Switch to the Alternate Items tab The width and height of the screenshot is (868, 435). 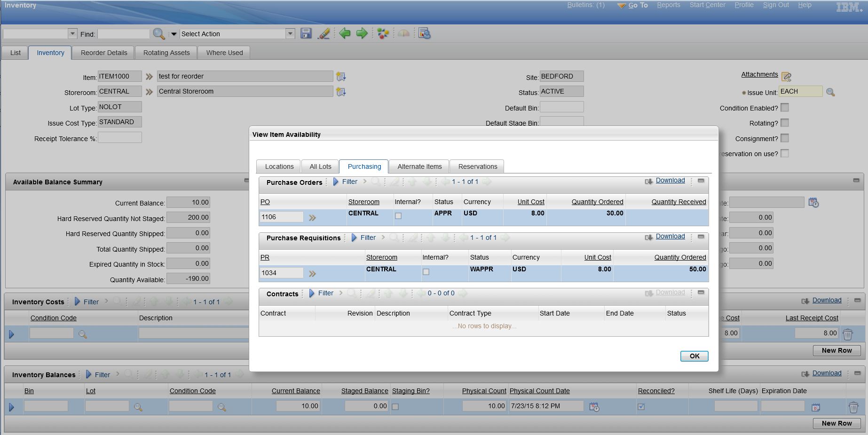(x=419, y=166)
